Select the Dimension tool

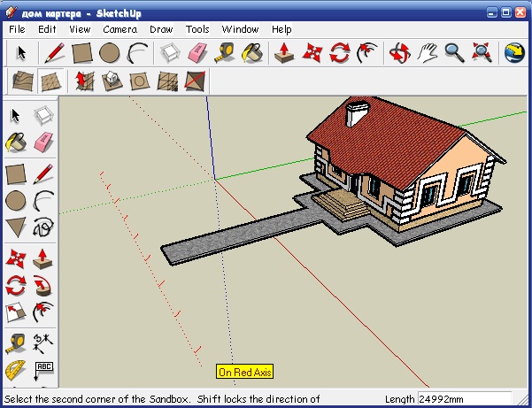click(43, 343)
